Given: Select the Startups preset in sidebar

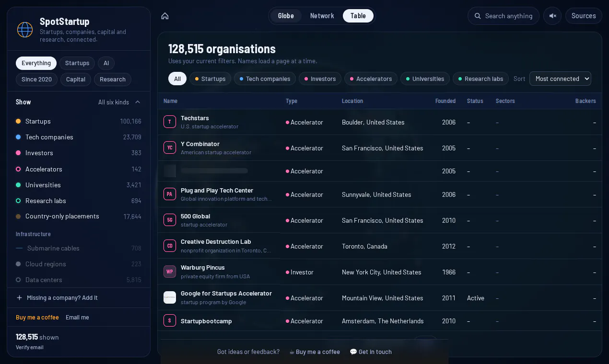Looking at the screenshot, I should point(77,63).
